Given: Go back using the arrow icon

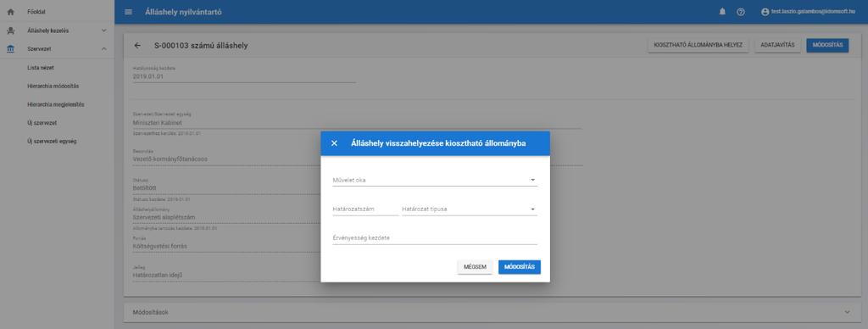Looking at the screenshot, I should coord(138,46).
